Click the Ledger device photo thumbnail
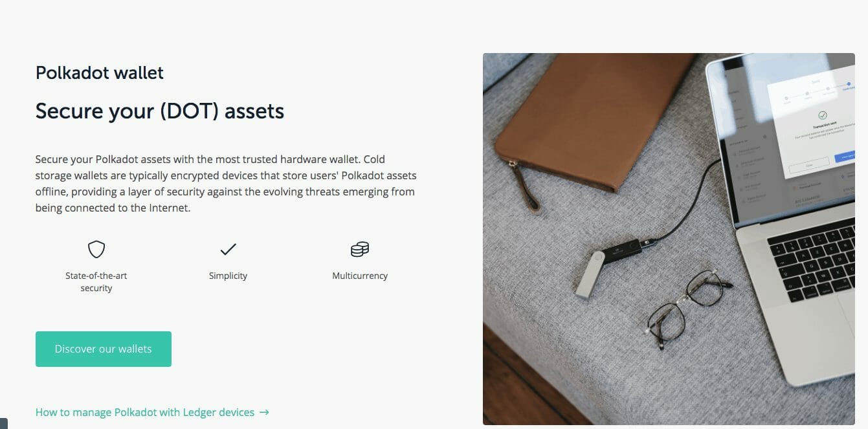Screen dimensions: 868x429 coord(669,239)
